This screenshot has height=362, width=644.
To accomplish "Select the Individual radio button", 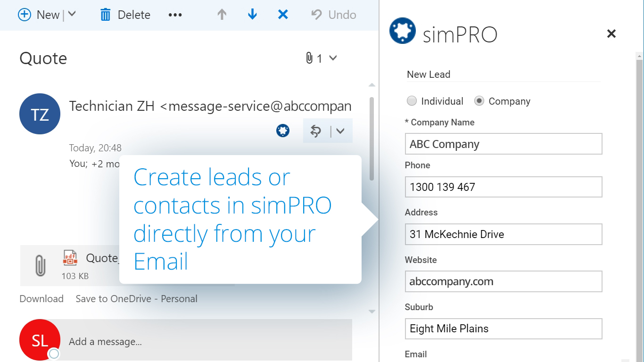I will 412,101.
